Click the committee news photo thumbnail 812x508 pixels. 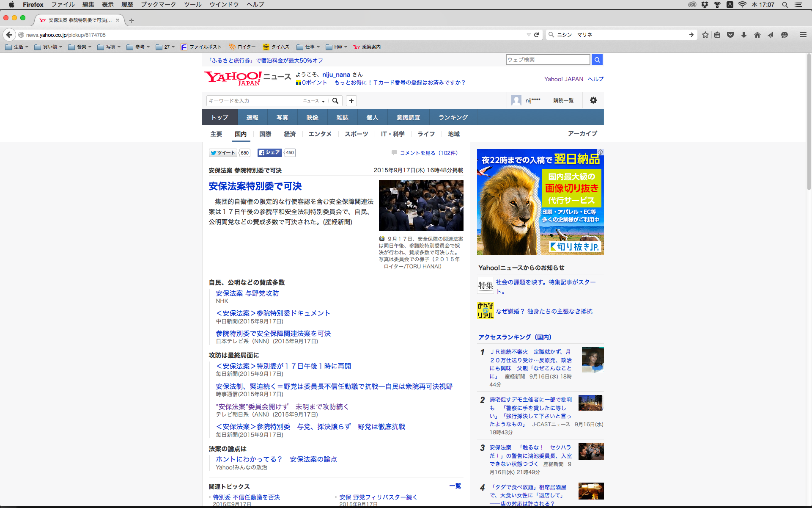point(421,205)
